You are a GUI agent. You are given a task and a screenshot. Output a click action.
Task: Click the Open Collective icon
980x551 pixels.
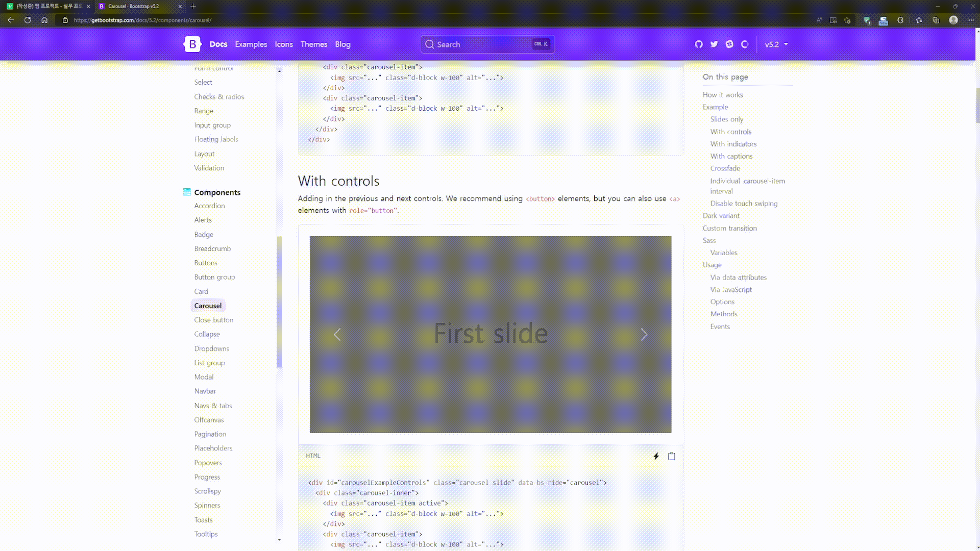click(745, 44)
